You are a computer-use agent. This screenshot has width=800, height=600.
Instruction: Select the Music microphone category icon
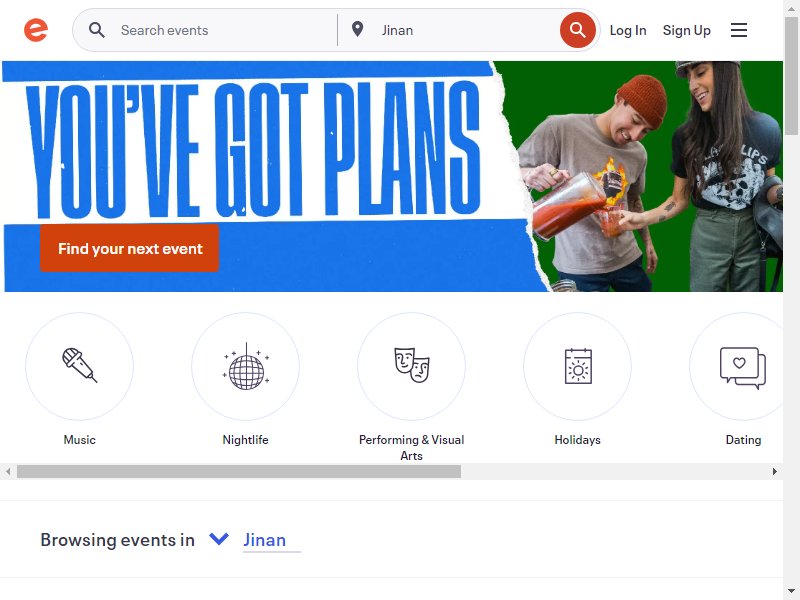click(x=79, y=366)
